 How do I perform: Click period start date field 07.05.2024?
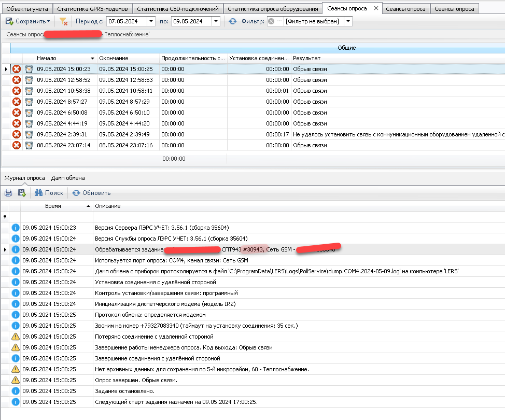pyautogui.click(x=127, y=22)
